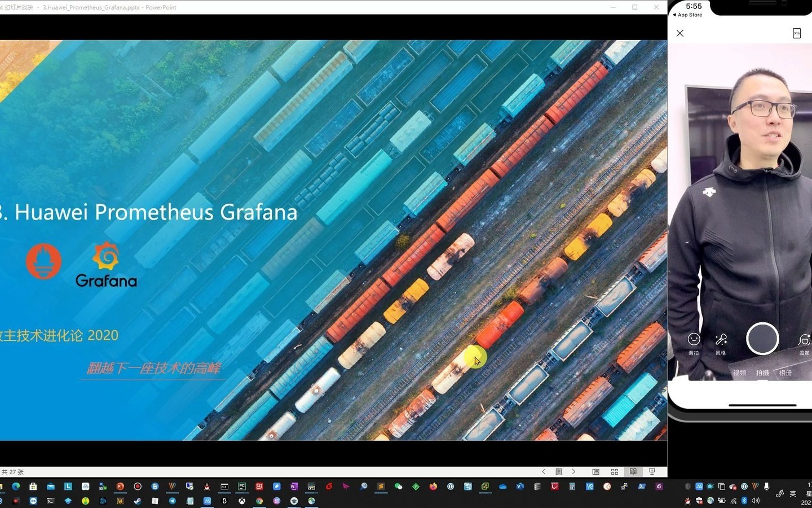
Task: Open Steam from taskbar
Action: tap(137, 501)
